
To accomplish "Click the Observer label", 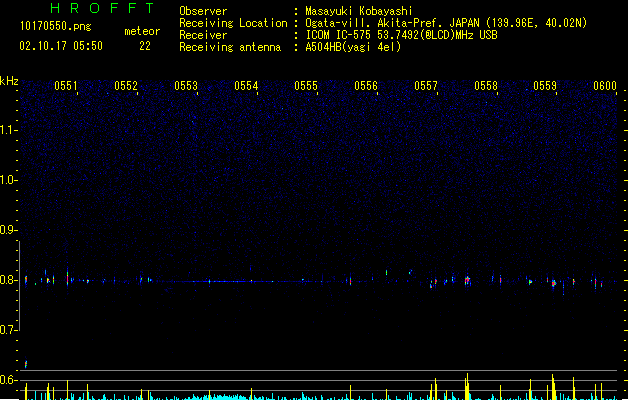I will (203, 11).
